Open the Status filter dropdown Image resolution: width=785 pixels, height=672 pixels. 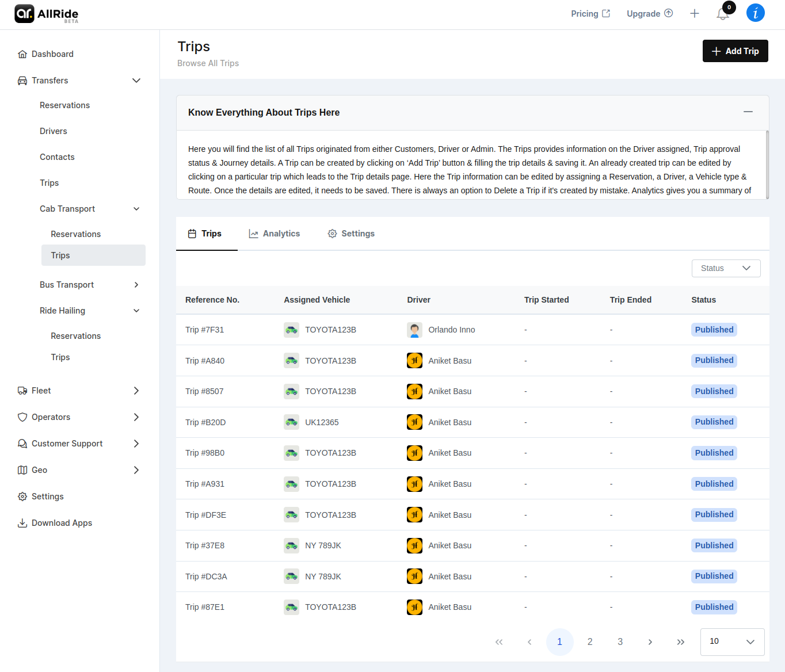point(726,268)
